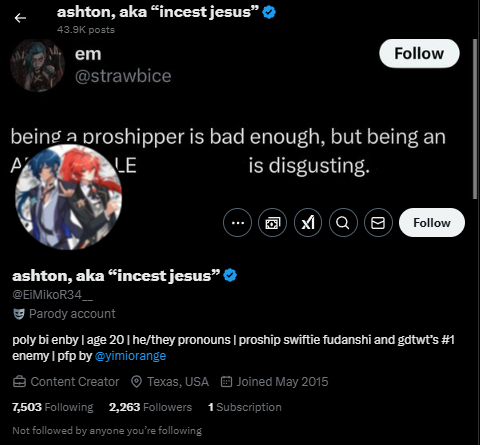This screenshot has width=480, height=445.
Task: Click the blue verified badge beside profile name
Action: [230, 276]
